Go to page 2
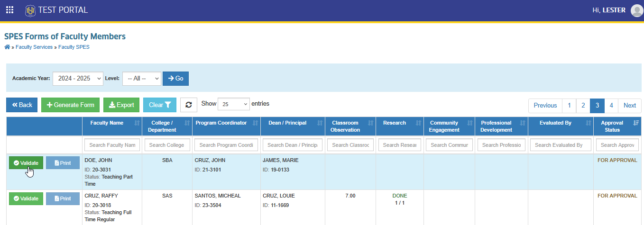644x225 pixels. coord(583,106)
